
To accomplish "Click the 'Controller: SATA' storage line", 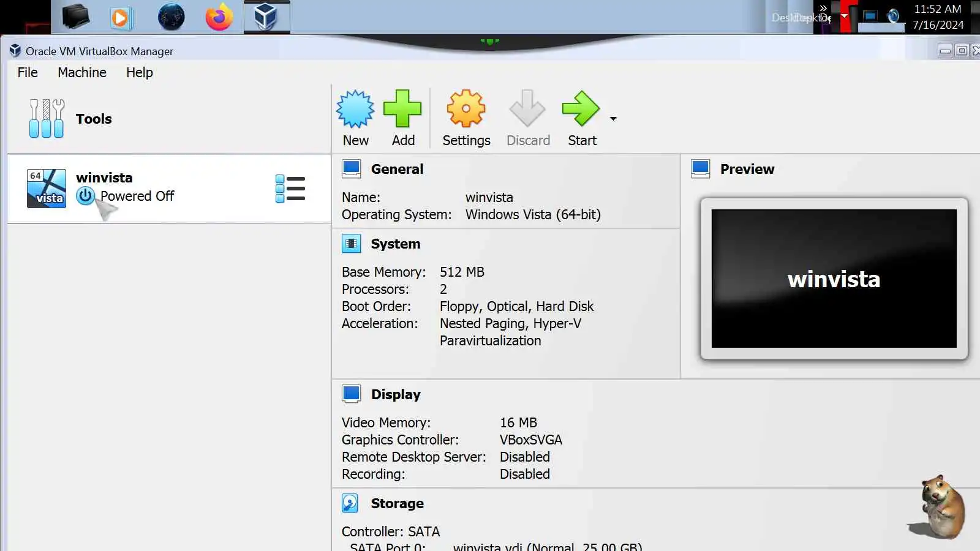I will (x=391, y=531).
